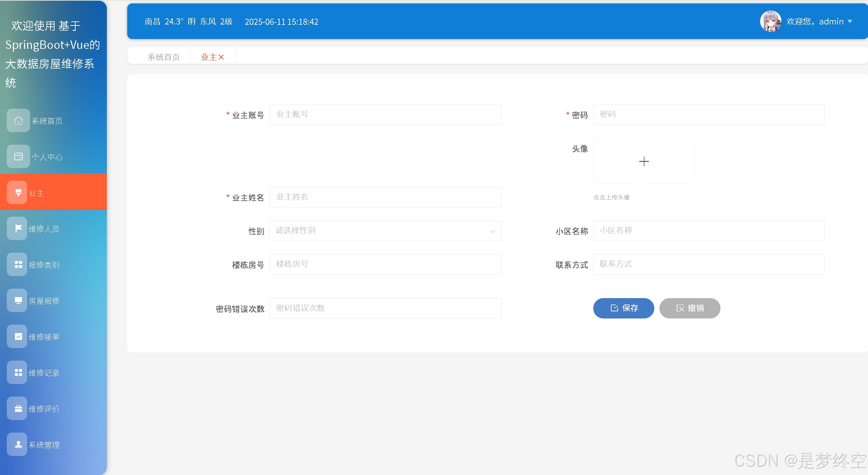Click the 撤销 button
Viewport: 868px width, 475px height.
(x=690, y=308)
